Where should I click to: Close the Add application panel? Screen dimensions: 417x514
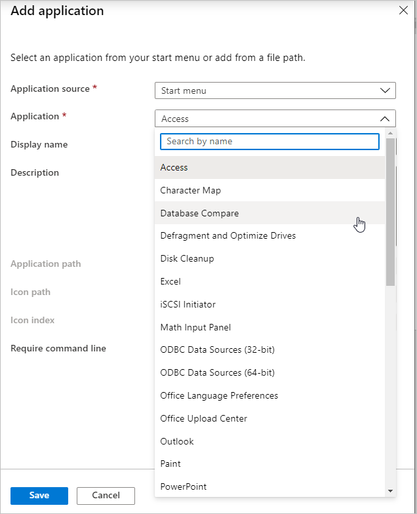(x=403, y=10)
